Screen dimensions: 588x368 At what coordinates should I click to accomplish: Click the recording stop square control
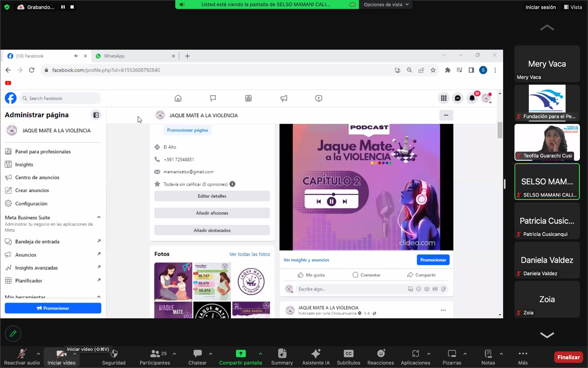point(72,7)
